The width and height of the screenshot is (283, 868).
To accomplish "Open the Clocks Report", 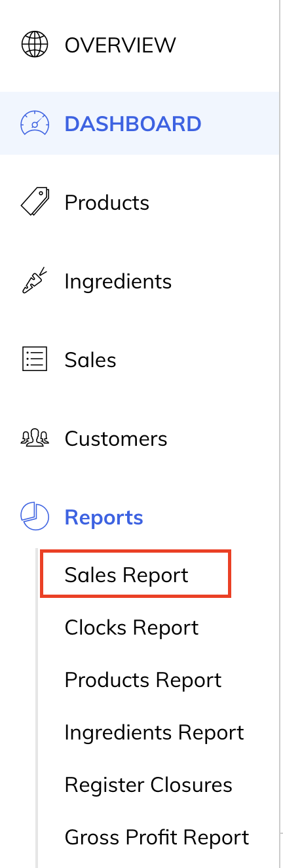I will pyautogui.click(x=131, y=627).
